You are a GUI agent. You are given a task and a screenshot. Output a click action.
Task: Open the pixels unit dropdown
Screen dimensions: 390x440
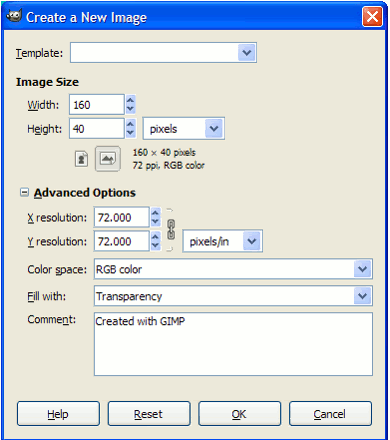[x=184, y=129]
